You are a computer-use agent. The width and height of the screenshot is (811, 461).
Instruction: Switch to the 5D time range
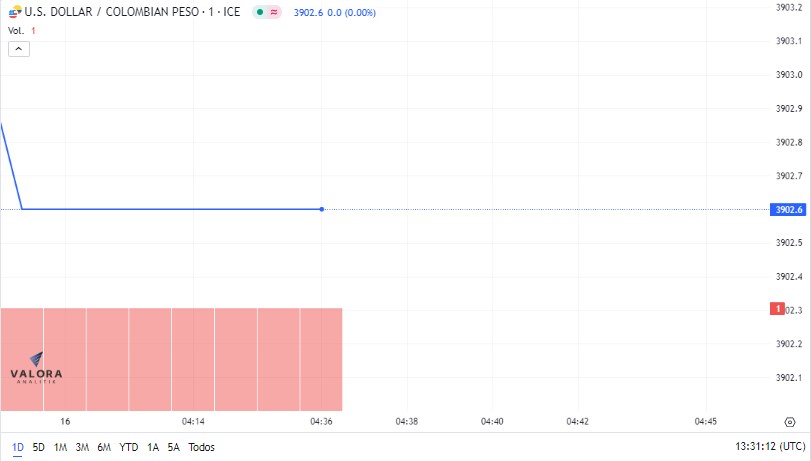pos(38,447)
